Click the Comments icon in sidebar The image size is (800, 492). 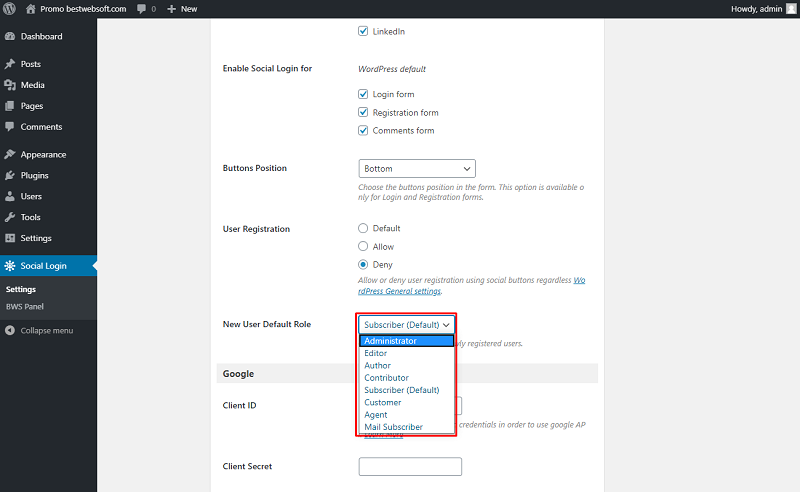pos(10,127)
